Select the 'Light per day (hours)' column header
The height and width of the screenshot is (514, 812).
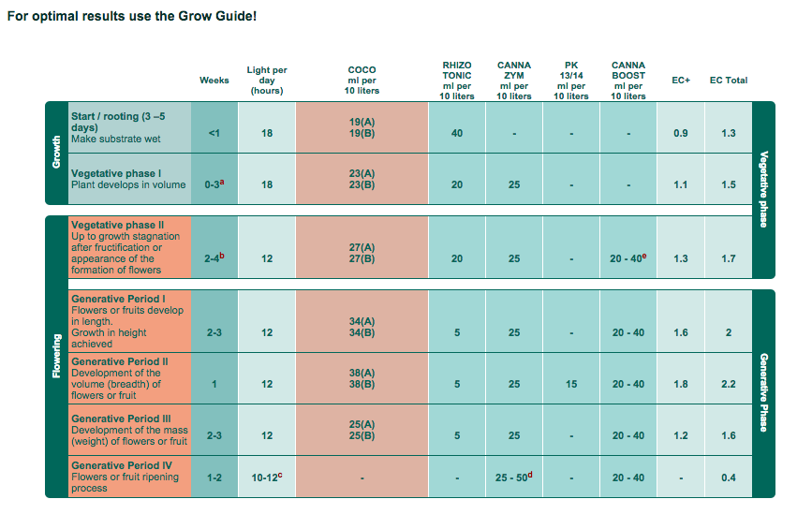(267, 81)
